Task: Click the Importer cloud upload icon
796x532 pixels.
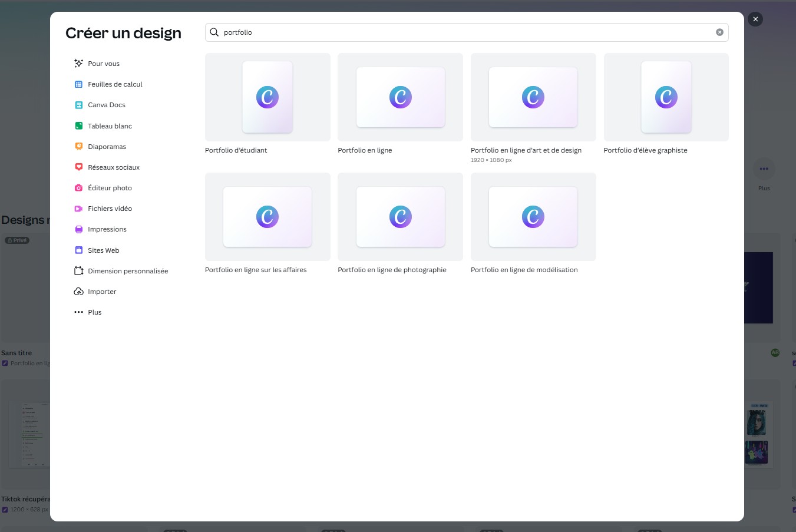Action: point(78,292)
